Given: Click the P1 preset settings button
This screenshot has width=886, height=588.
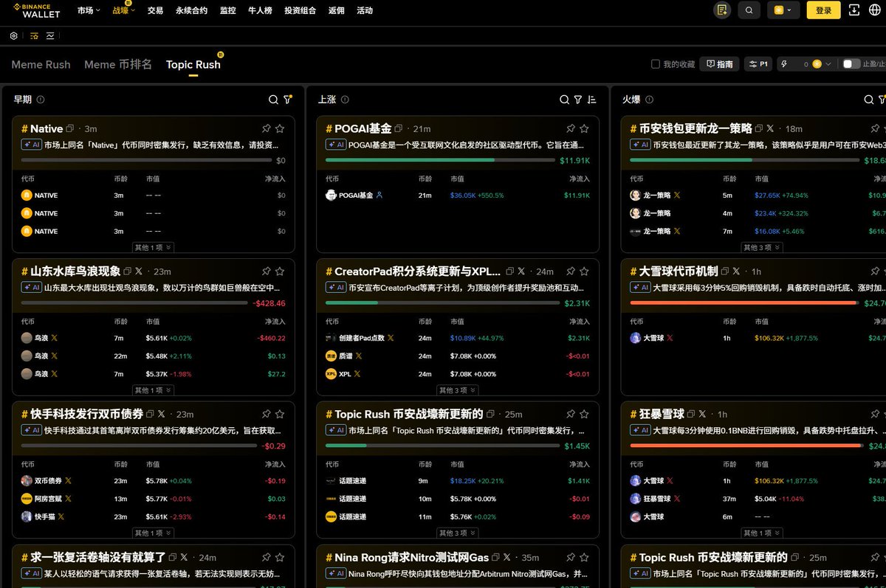Looking at the screenshot, I should [758, 64].
